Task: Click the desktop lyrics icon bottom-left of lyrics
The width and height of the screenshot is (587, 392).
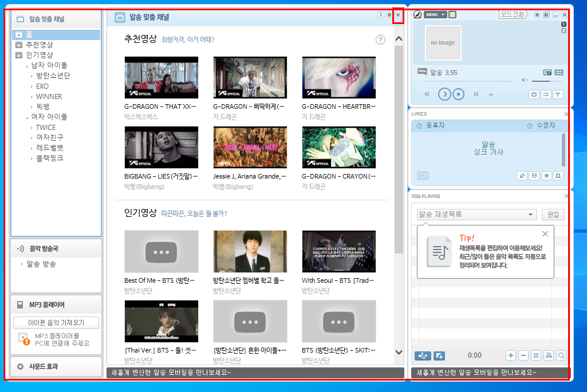Action: click(x=423, y=176)
